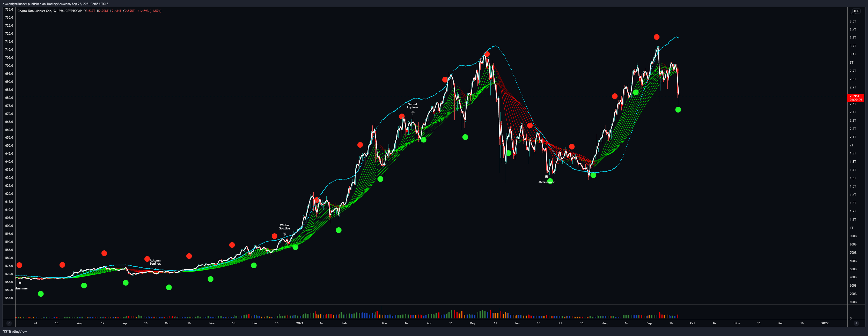The image size is (868, 336).
Task: Click the close value C2.595T
Action: click(129, 11)
